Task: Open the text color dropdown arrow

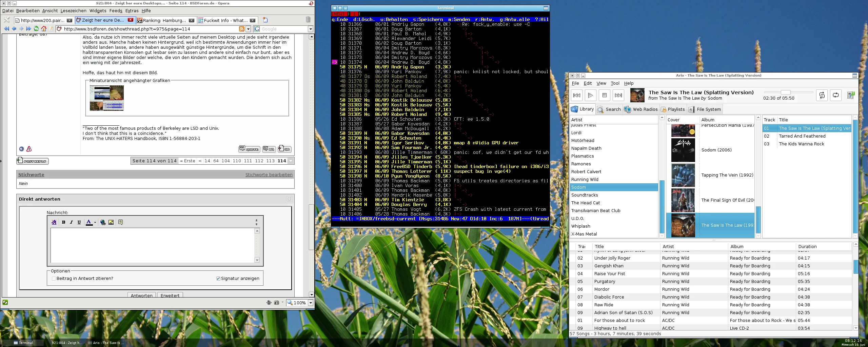Action: [x=95, y=223]
